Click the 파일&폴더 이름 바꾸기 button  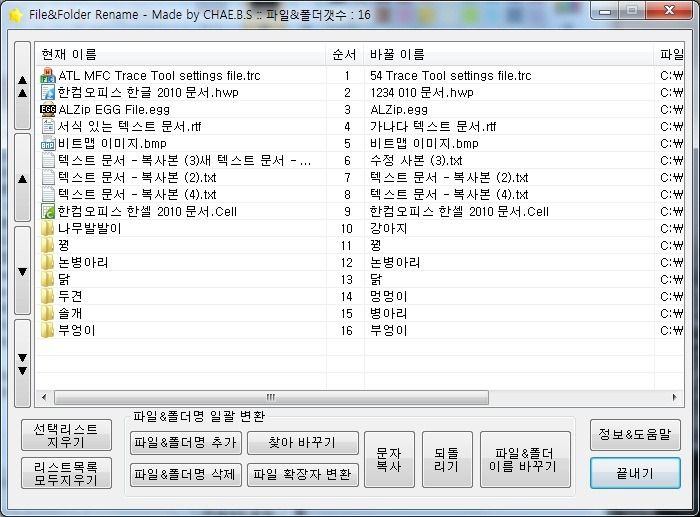pos(525,459)
